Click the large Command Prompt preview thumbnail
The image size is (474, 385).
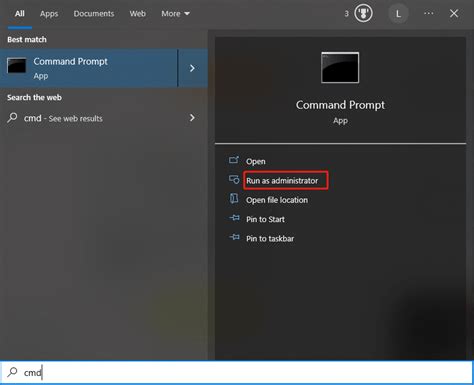340,67
